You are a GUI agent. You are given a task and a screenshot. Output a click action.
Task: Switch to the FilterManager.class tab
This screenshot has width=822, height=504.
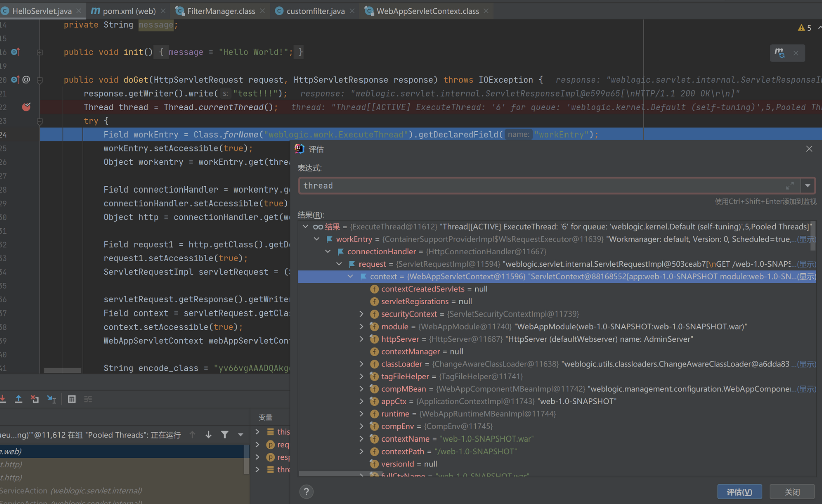point(221,11)
